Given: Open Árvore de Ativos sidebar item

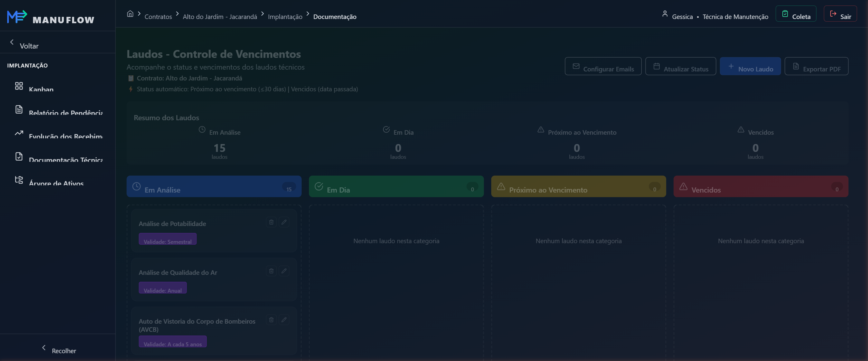Looking at the screenshot, I should point(58,180).
